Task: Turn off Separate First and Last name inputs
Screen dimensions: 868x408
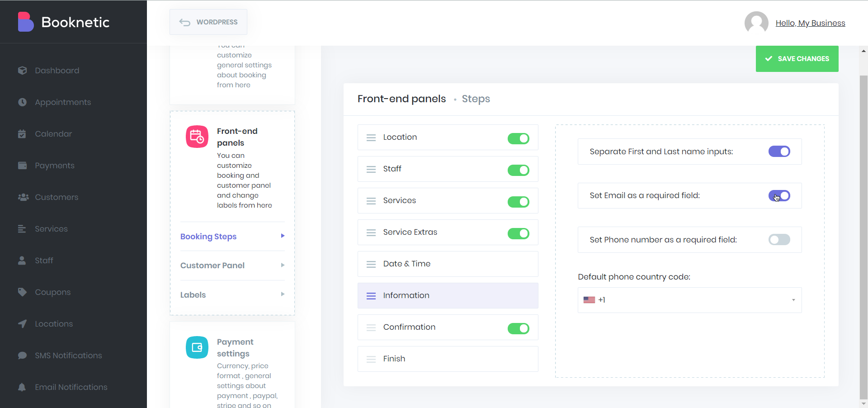Action: 779,152
